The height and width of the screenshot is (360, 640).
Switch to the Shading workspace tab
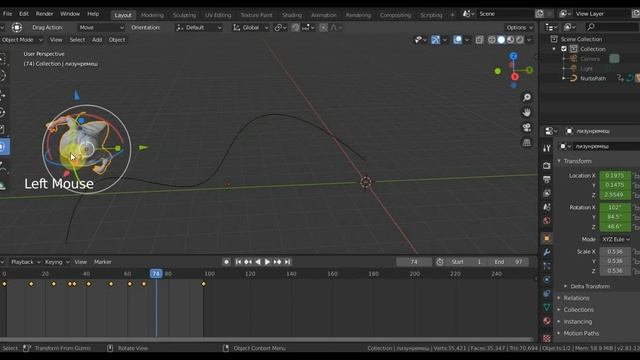click(x=292, y=15)
